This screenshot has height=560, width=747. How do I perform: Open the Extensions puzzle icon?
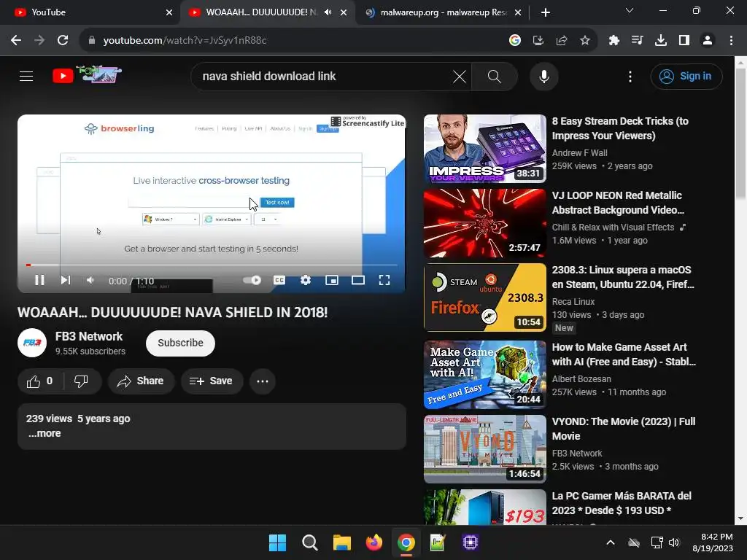[x=614, y=41]
